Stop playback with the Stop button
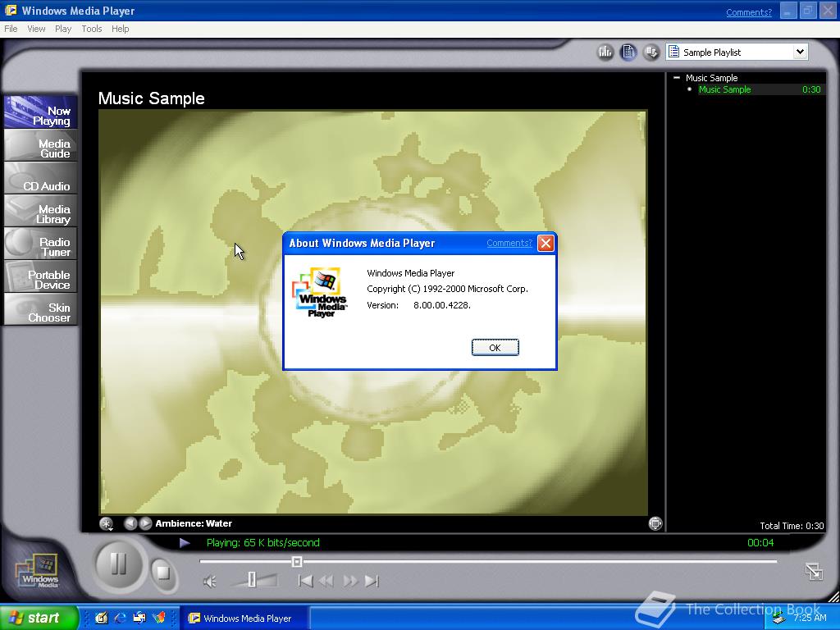Screen dimensions: 840x630 pyautogui.click(x=162, y=573)
